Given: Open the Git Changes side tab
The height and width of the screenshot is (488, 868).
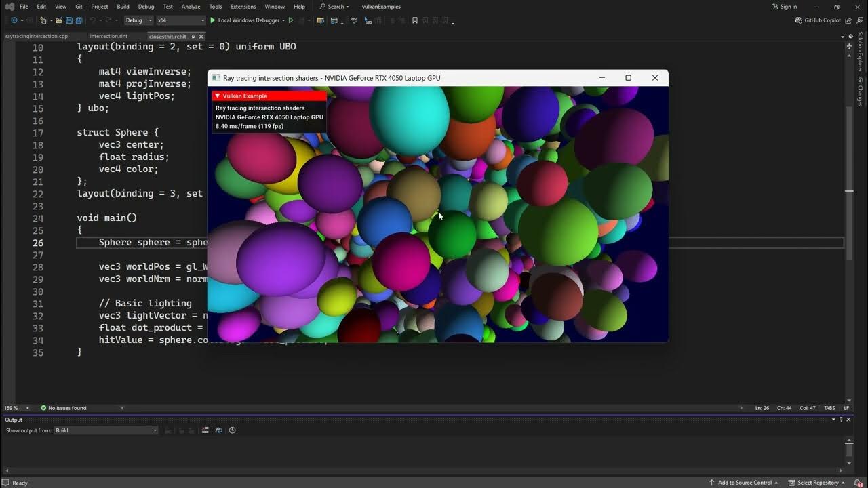Looking at the screenshot, I should (860, 91).
